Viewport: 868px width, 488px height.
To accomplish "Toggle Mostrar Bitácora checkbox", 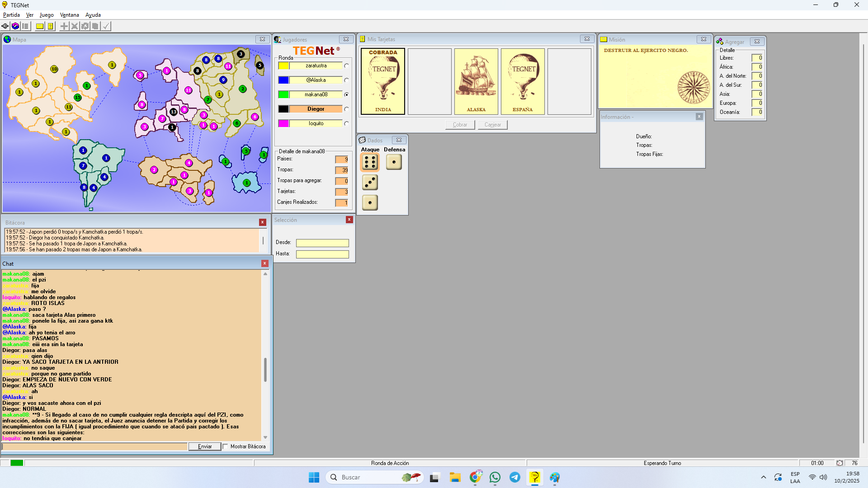I will [x=225, y=446].
